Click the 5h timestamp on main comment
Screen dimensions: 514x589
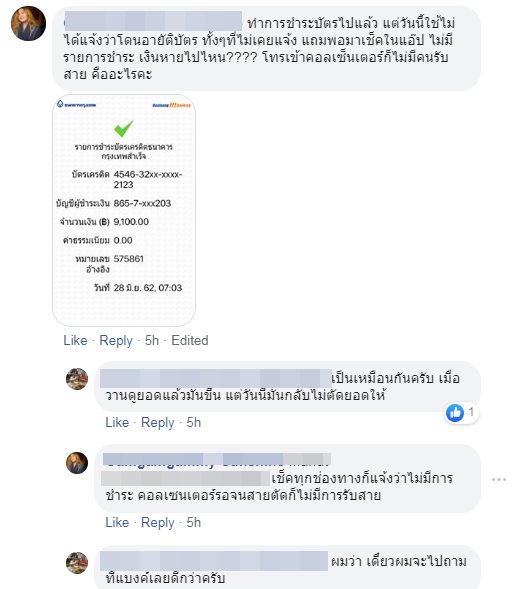pyautogui.click(x=152, y=340)
